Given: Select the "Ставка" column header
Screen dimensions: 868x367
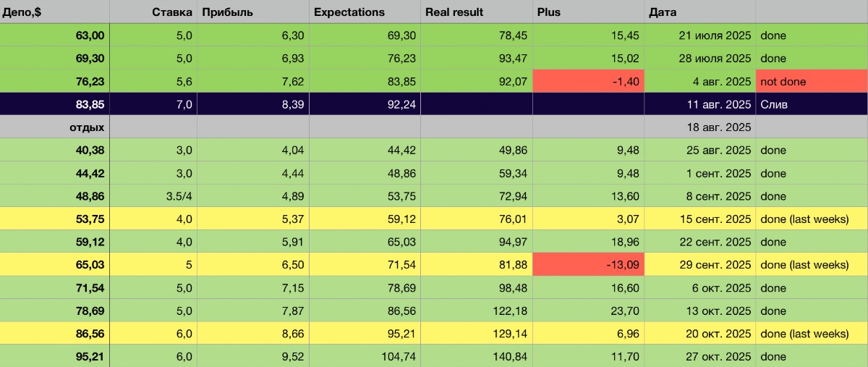Looking at the screenshot, I should (x=172, y=12).
